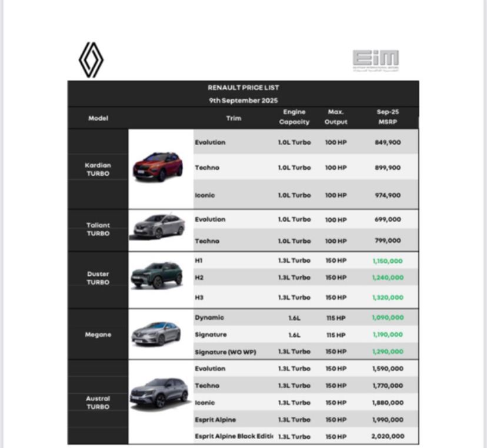Image resolution: width=487 pixels, height=448 pixels.
Task: Select the 'RENAULT PRICE LIST' title
Action: click(243, 88)
